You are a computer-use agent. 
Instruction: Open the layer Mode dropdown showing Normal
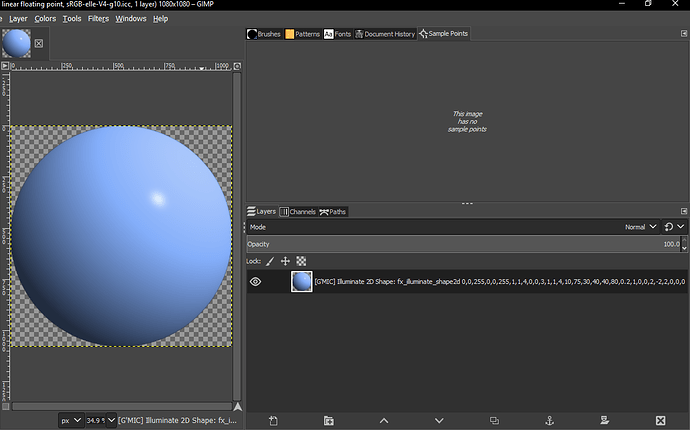pos(640,227)
